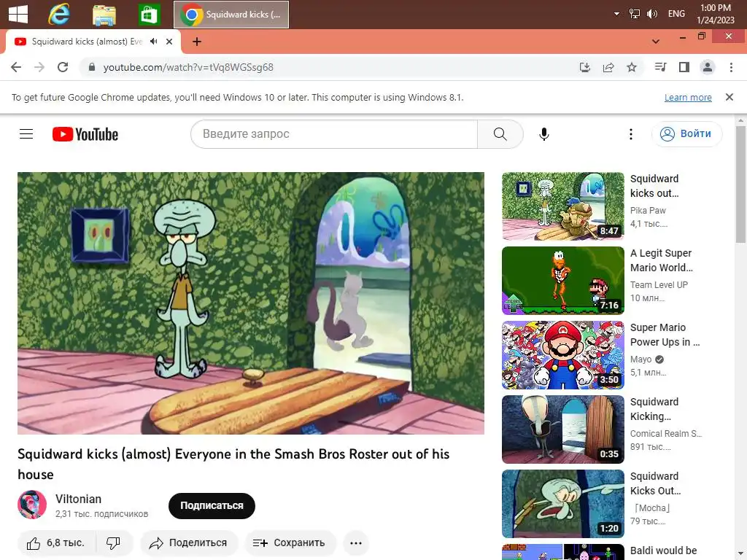Open network status tray icon
The width and height of the screenshot is (747, 560).
(634, 14)
